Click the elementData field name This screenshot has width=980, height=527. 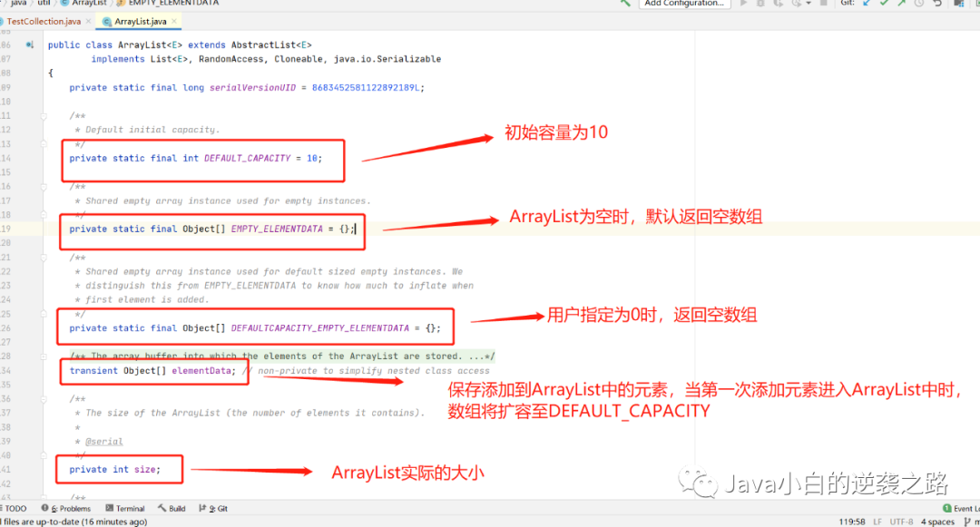[201, 371]
